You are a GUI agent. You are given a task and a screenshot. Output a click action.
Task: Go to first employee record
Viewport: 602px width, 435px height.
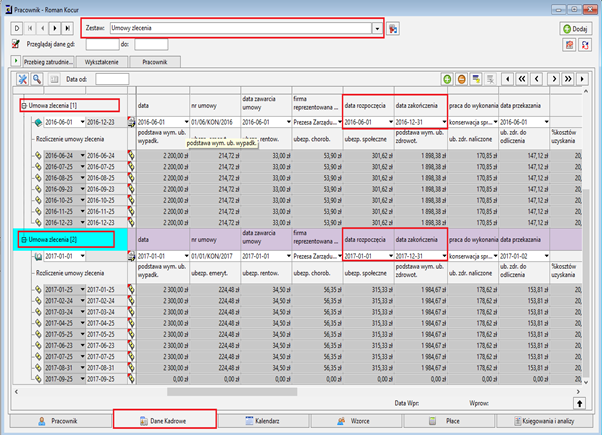click(30, 28)
